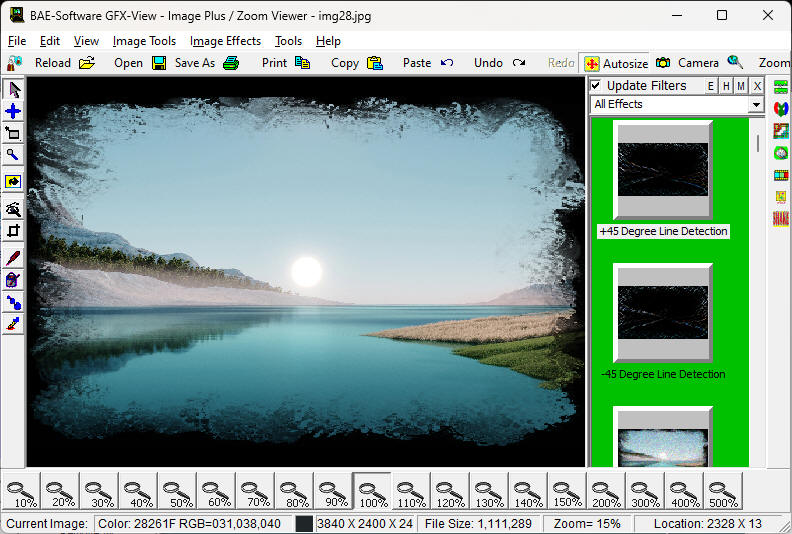The width and height of the screenshot is (792, 534).
Task: Select the blue crosshair tool
Action: (x=13, y=111)
